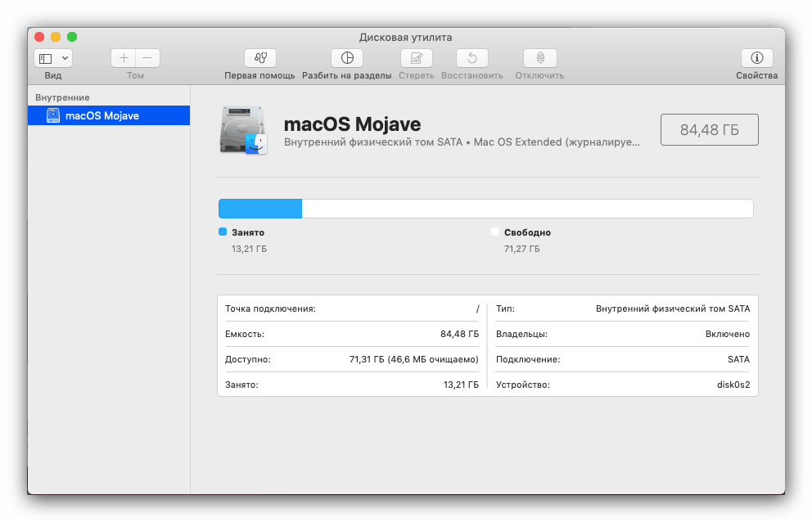The image size is (812, 522).
Task: Click the macOS Mojave volume title
Action: 352,124
